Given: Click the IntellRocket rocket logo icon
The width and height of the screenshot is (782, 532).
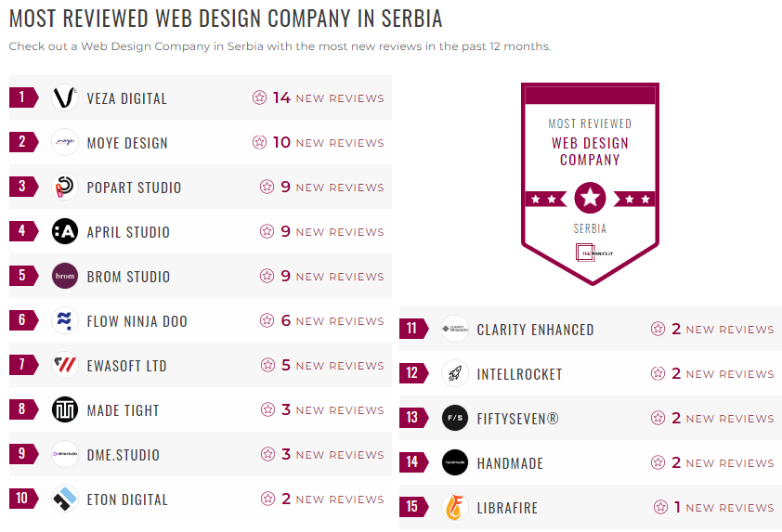Looking at the screenshot, I should click(455, 374).
